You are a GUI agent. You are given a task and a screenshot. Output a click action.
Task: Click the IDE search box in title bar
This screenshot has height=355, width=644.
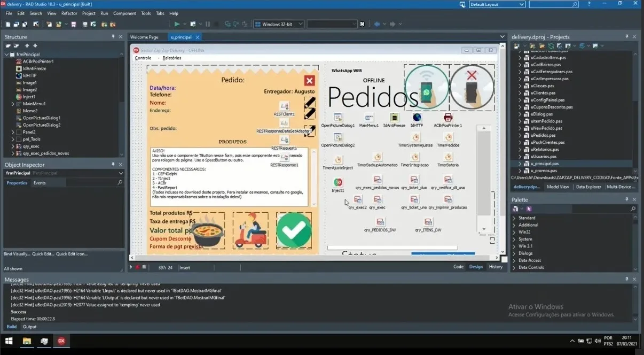554,4
